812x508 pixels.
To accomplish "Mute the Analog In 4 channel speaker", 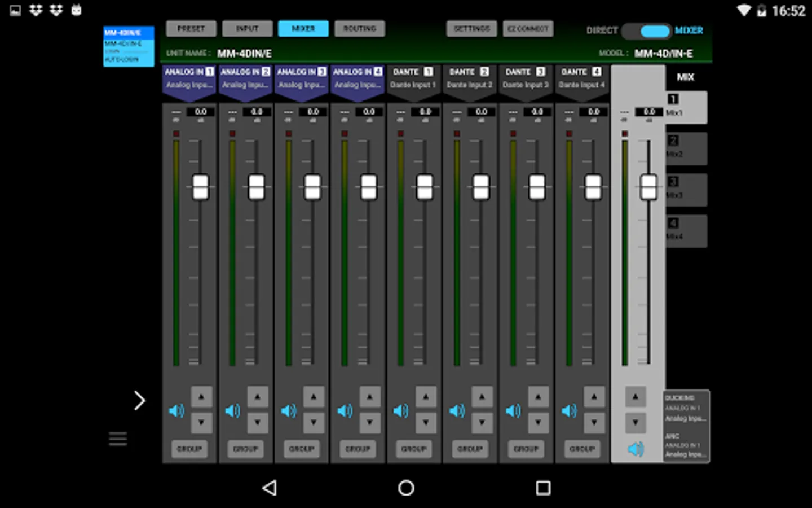I will [x=345, y=410].
